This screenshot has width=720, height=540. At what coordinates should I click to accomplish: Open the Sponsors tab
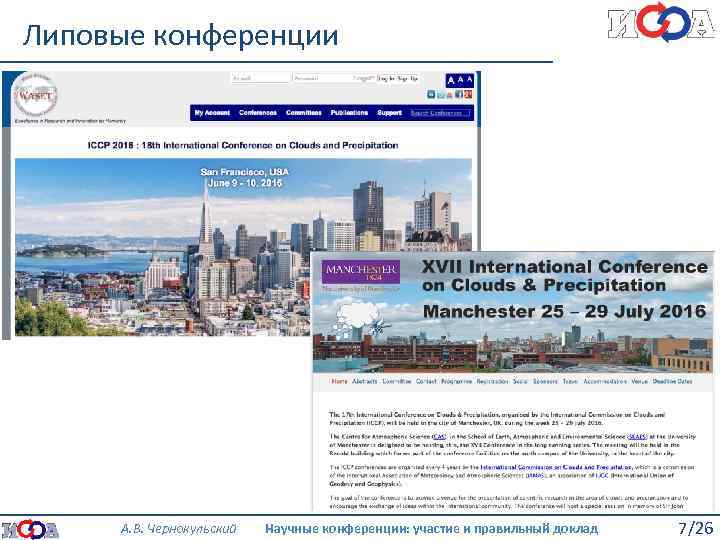[545, 381]
